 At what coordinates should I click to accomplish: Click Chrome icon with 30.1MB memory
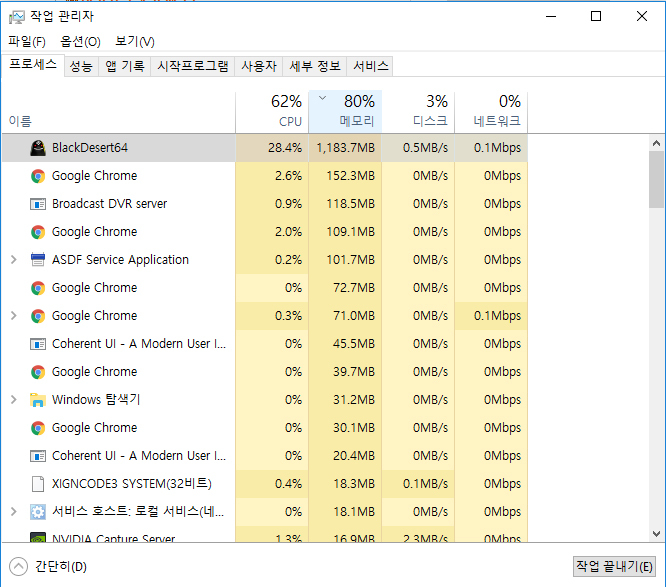point(38,428)
